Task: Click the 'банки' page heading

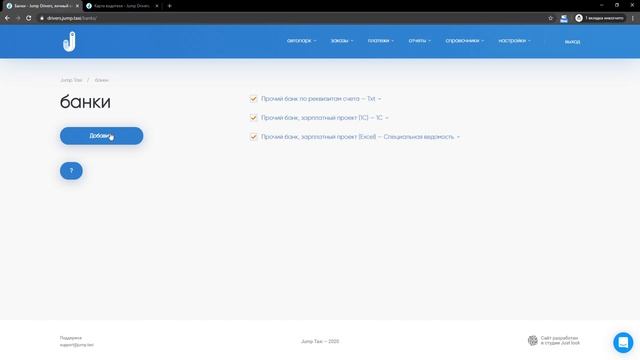Action: pyautogui.click(x=85, y=102)
